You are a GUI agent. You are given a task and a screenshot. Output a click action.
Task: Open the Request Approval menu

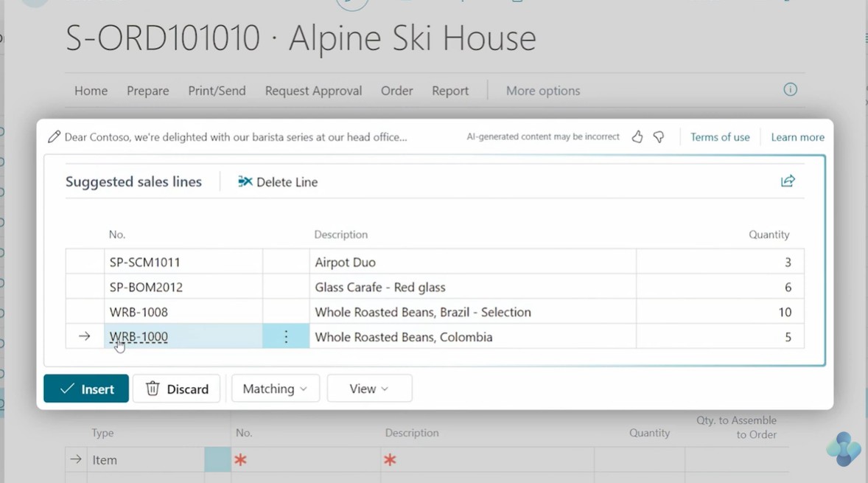pyautogui.click(x=313, y=90)
